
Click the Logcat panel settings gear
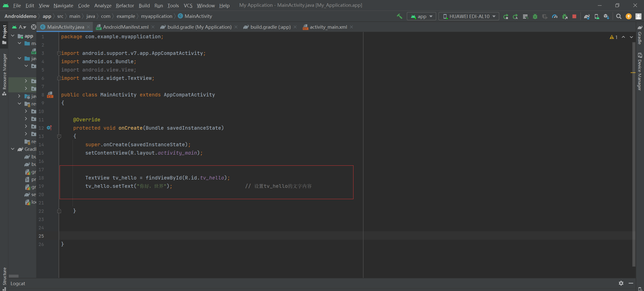621,283
